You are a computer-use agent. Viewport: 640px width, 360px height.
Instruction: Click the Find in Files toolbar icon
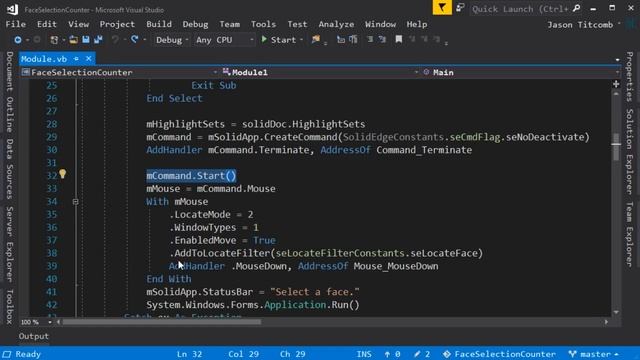pos(316,39)
